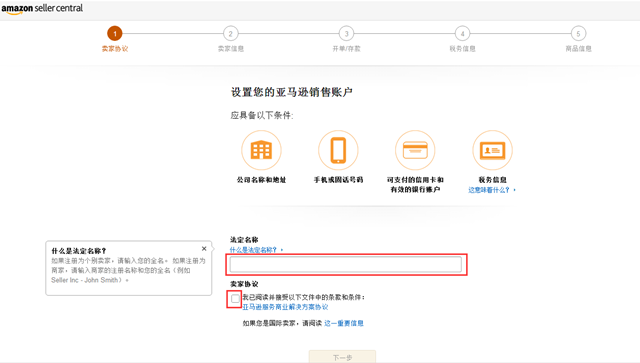Click the tax ID card icon
This screenshot has height=363, width=640.
492,150
